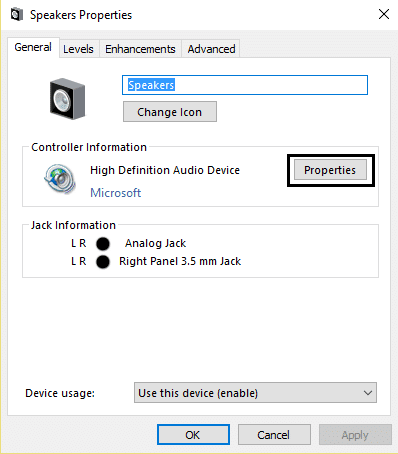The height and width of the screenshot is (454, 398).
Task: Click the Device usage dropdown arrow
Action: point(368,393)
